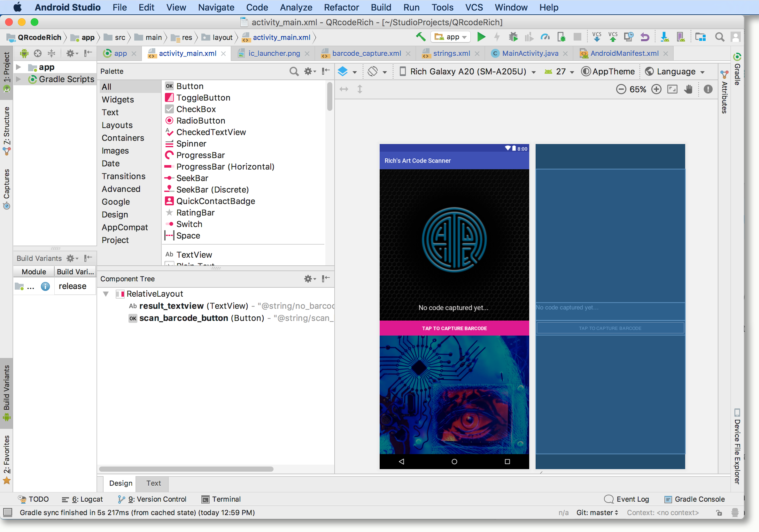Open the Event Log

pyautogui.click(x=626, y=499)
